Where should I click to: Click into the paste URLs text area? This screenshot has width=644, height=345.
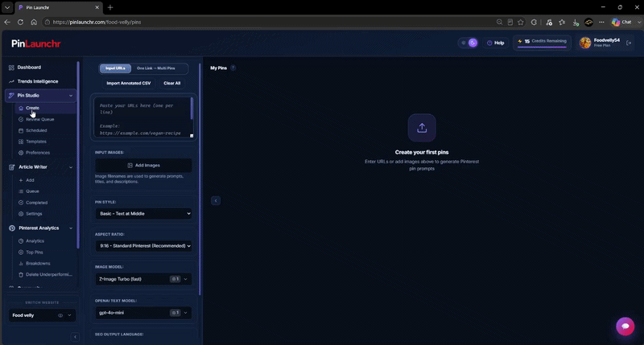(142, 117)
